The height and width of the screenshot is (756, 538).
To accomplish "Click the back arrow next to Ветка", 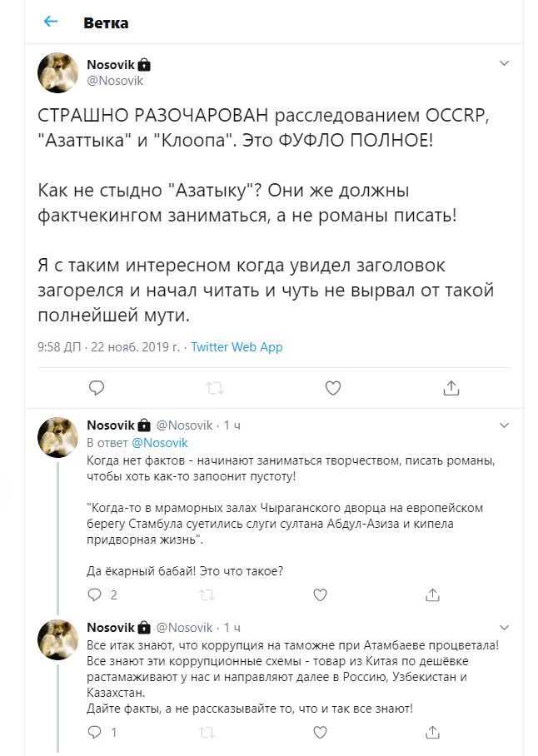I will tap(51, 22).
